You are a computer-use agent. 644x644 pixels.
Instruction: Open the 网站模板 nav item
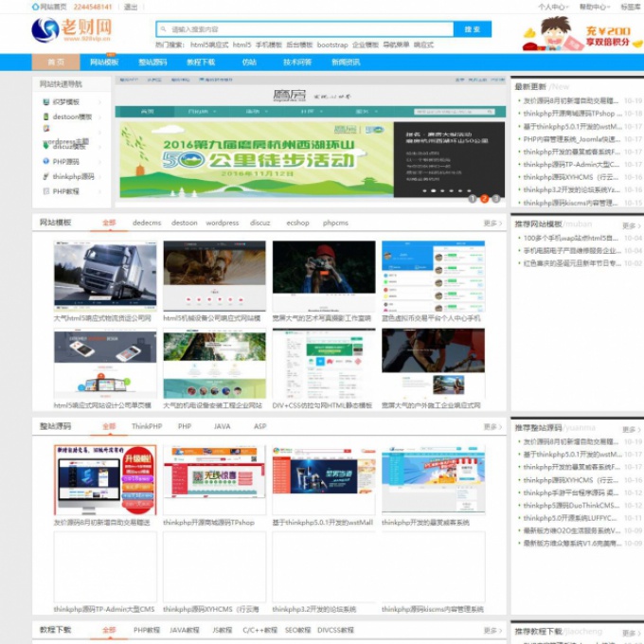[x=104, y=62]
